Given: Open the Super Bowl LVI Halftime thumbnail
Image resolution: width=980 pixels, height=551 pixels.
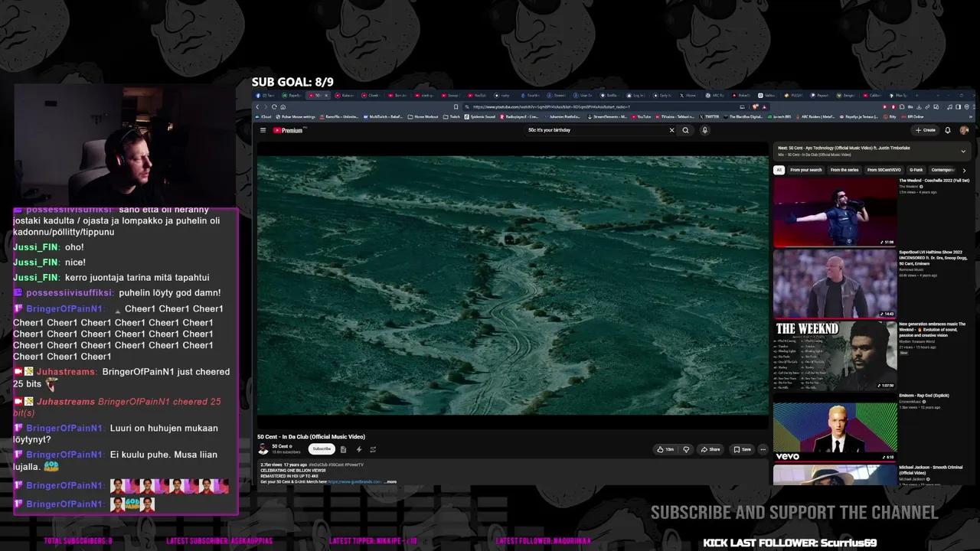Looking at the screenshot, I should click(835, 284).
